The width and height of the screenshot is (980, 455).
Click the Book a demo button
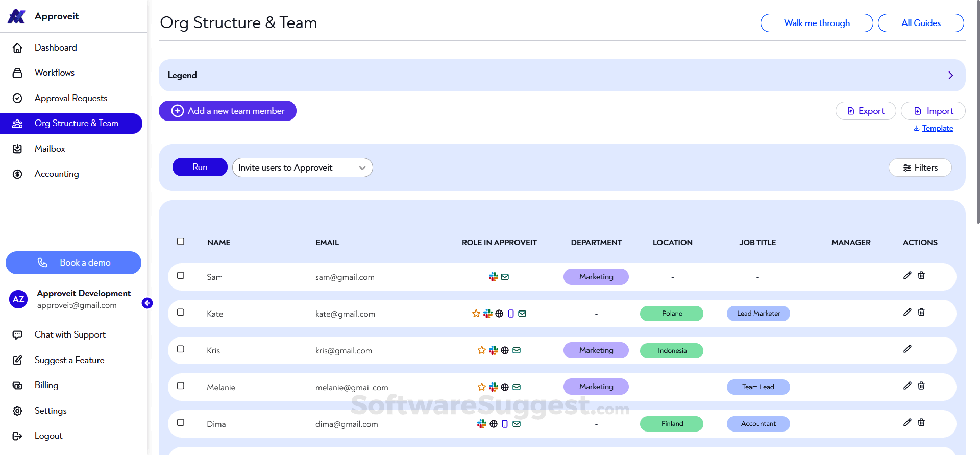(73, 262)
